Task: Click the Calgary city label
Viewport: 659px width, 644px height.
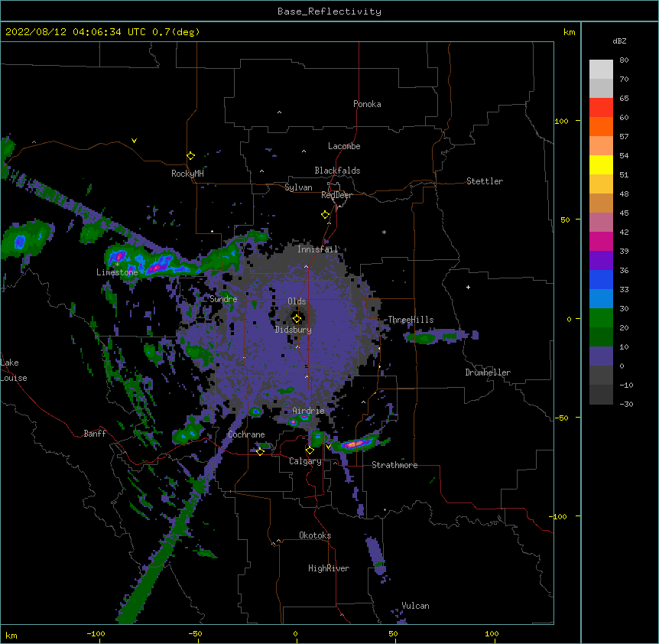Action: (305, 461)
